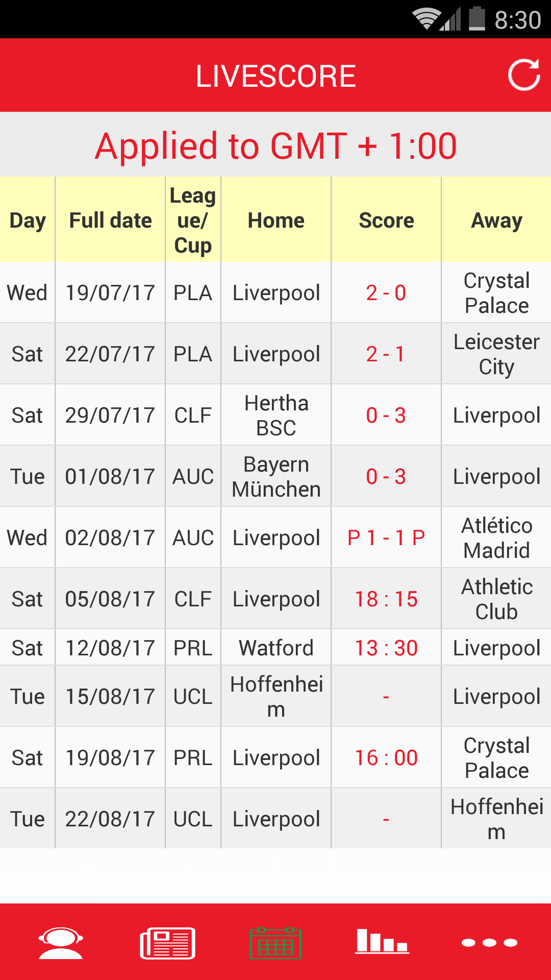The width and height of the screenshot is (551, 980).
Task: Tap the Score column header
Action: click(x=386, y=220)
